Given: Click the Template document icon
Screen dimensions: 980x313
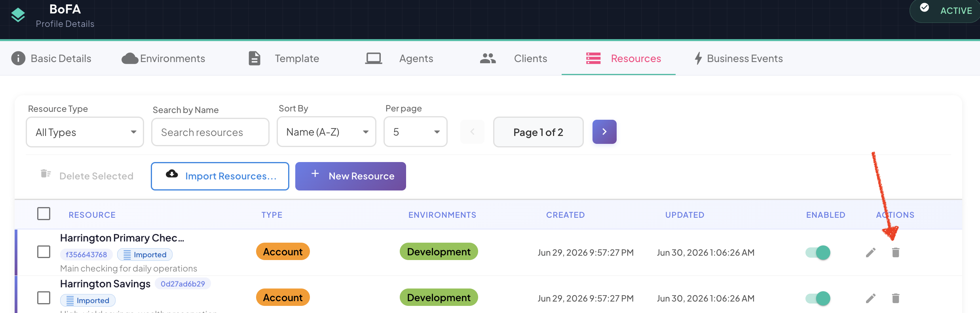Looking at the screenshot, I should point(254,58).
